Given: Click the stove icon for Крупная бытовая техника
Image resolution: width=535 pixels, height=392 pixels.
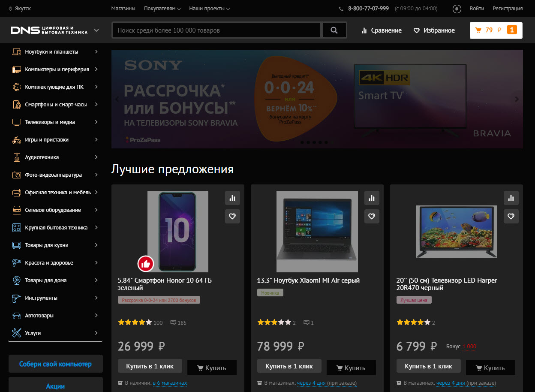Looking at the screenshot, I should click(17, 228).
